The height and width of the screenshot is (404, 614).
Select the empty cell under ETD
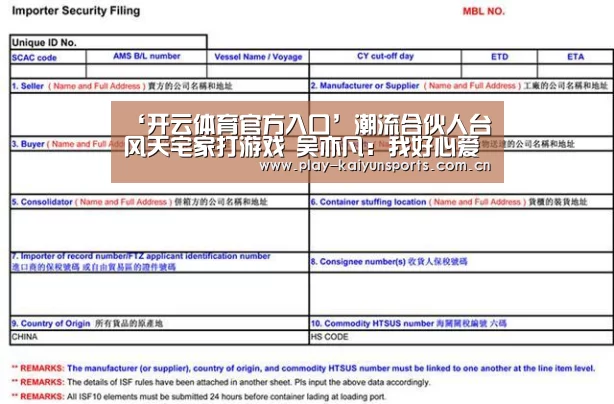[x=500, y=71]
